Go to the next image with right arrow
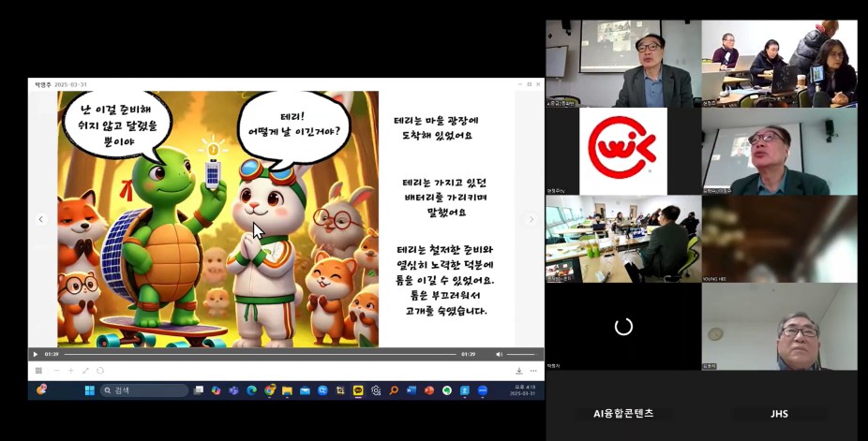This screenshot has height=441, width=868. (x=531, y=219)
